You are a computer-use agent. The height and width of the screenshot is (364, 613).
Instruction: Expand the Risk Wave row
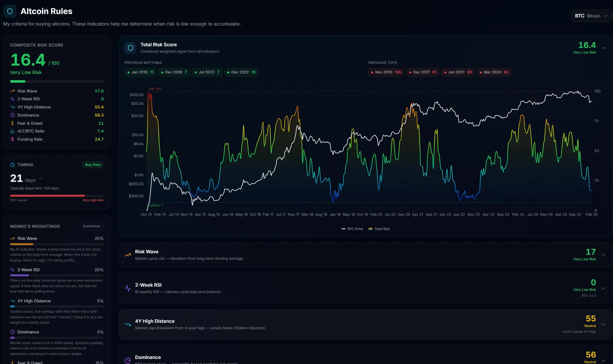point(603,255)
